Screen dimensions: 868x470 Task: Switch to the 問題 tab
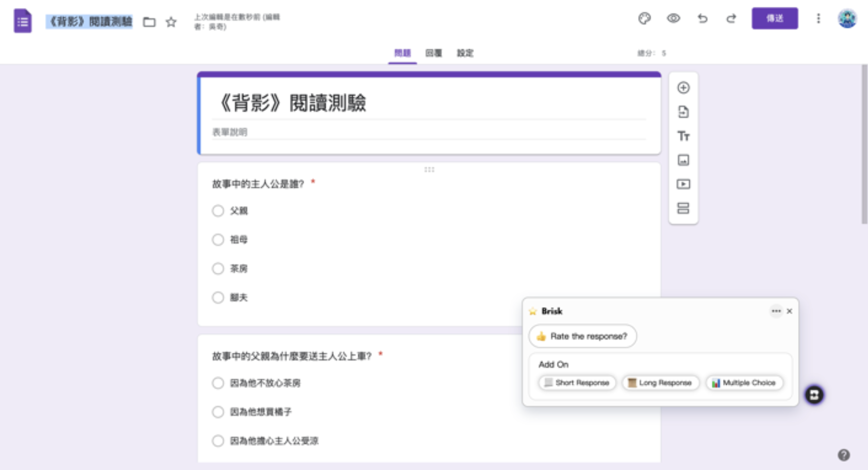(x=402, y=53)
